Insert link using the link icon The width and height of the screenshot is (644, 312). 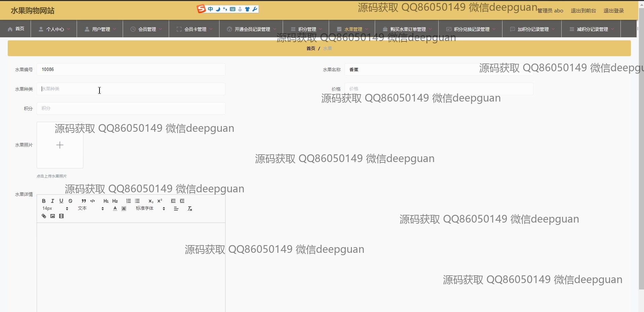pyautogui.click(x=44, y=216)
